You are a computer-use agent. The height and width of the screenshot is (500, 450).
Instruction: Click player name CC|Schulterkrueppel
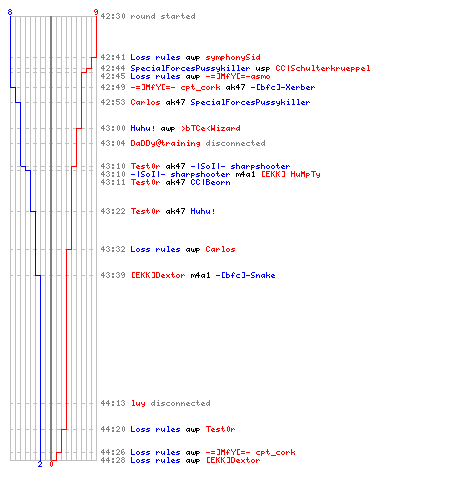tap(323, 68)
